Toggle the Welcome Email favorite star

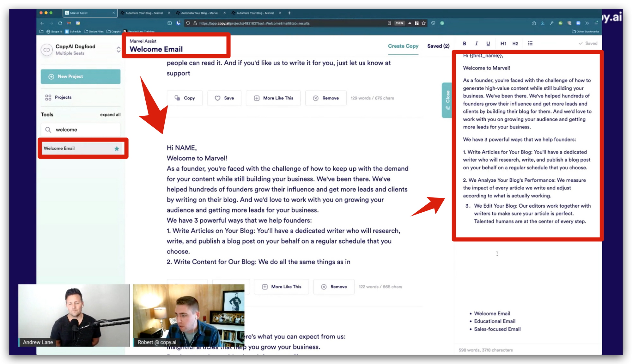[117, 149]
